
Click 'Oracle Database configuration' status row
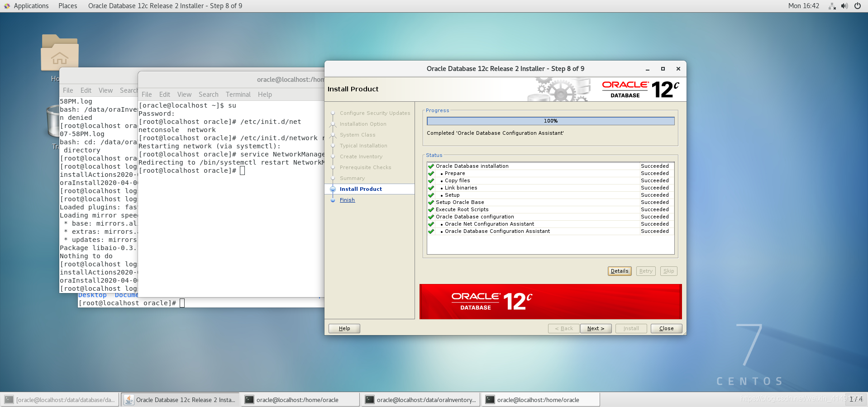point(550,217)
